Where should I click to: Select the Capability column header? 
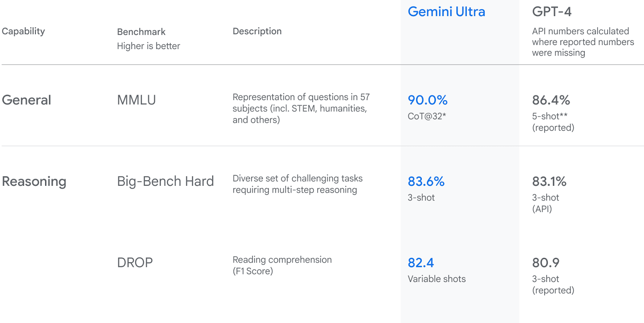pos(23,31)
